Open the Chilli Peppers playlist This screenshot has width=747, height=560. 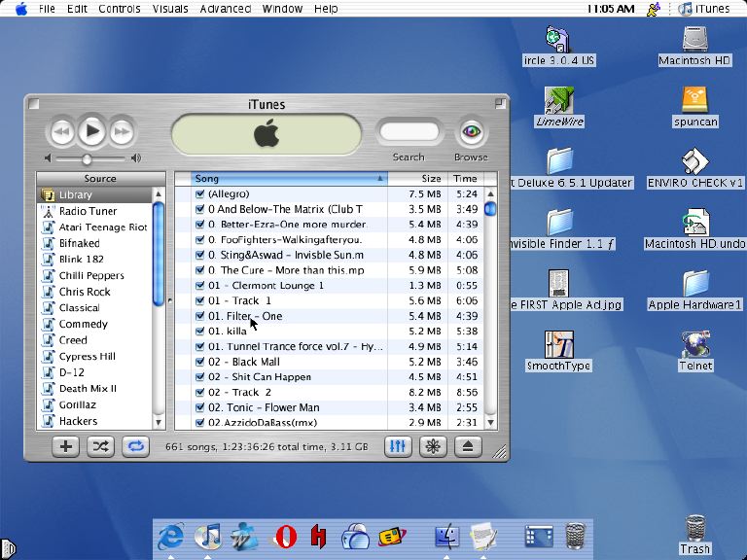pos(94,276)
